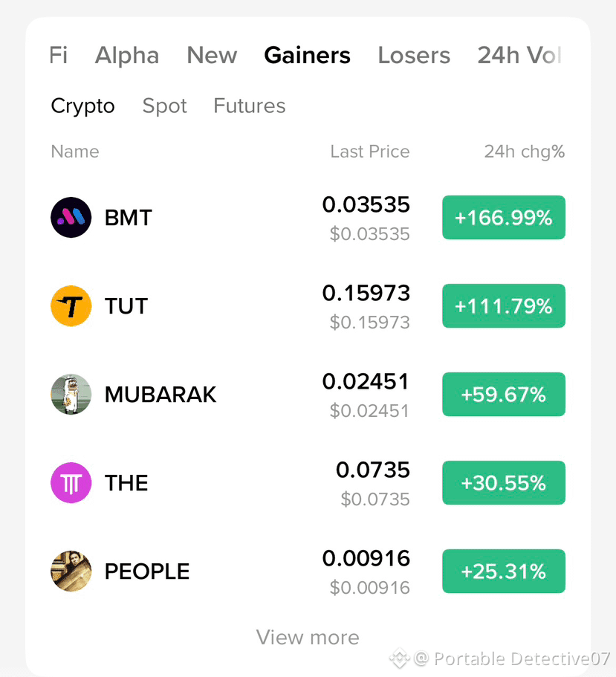Open the New listings tab

point(212,55)
